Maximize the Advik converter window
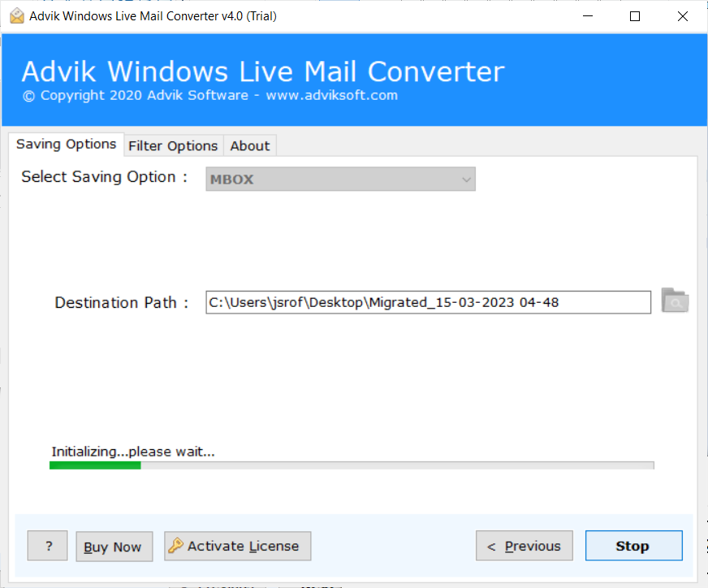The height and width of the screenshot is (588, 708). click(x=635, y=16)
